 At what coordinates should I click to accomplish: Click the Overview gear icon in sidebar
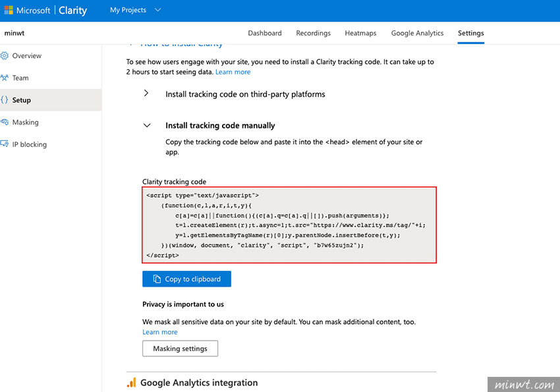(5, 56)
